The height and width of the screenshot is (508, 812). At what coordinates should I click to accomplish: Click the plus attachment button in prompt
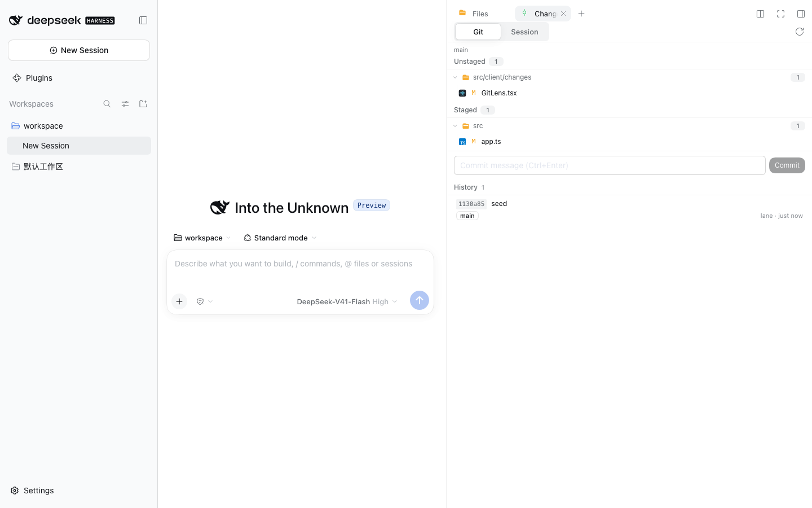(179, 301)
